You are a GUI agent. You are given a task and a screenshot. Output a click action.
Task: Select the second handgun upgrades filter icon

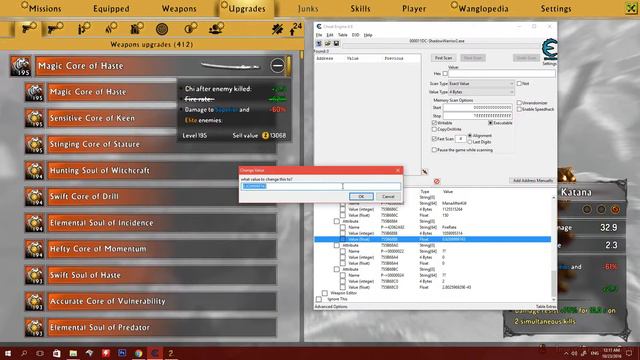[x=56, y=28]
